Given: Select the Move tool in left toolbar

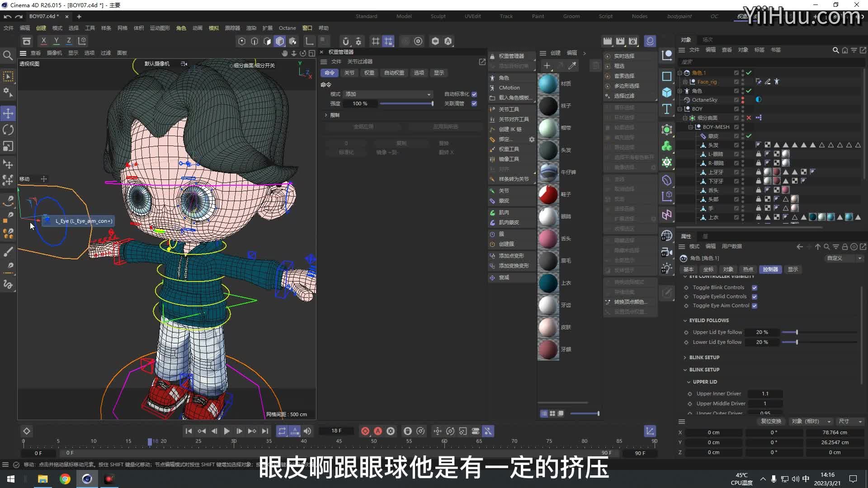Looking at the screenshot, I should tap(8, 113).
